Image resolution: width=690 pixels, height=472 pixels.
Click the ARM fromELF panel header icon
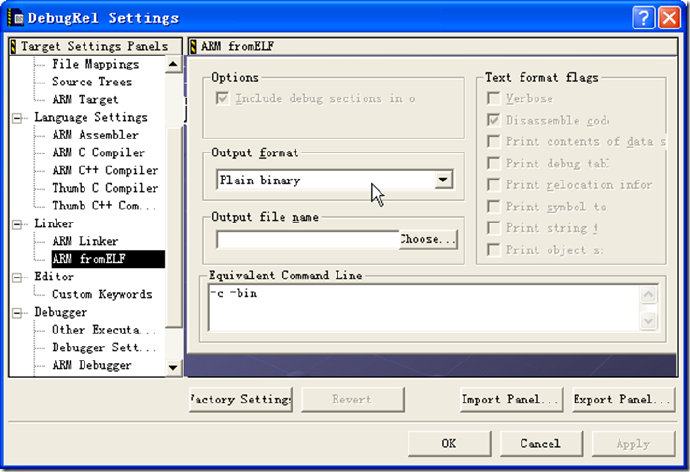click(x=193, y=46)
